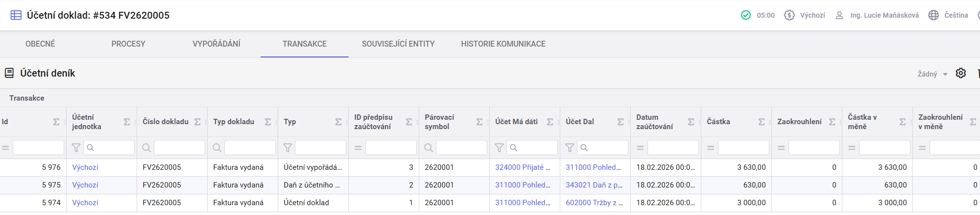Viewport: 980px width, 215px height.
Task: Open the Související entity tab
Action: (398, 44)
